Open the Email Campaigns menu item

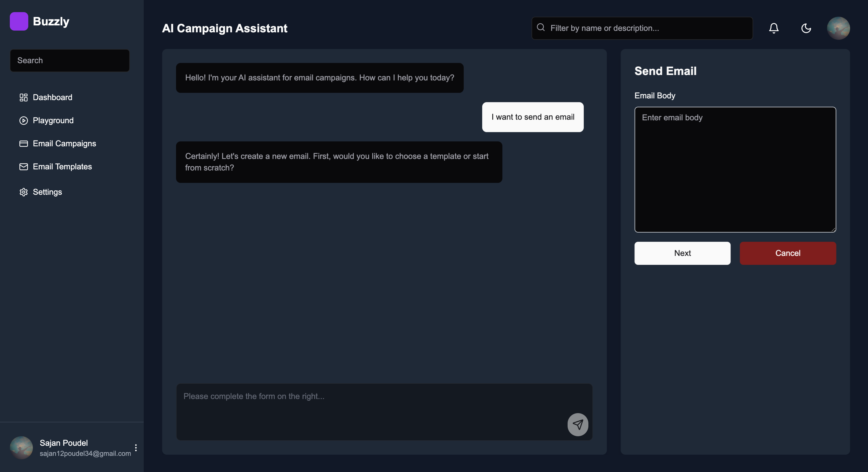[64, 143]
